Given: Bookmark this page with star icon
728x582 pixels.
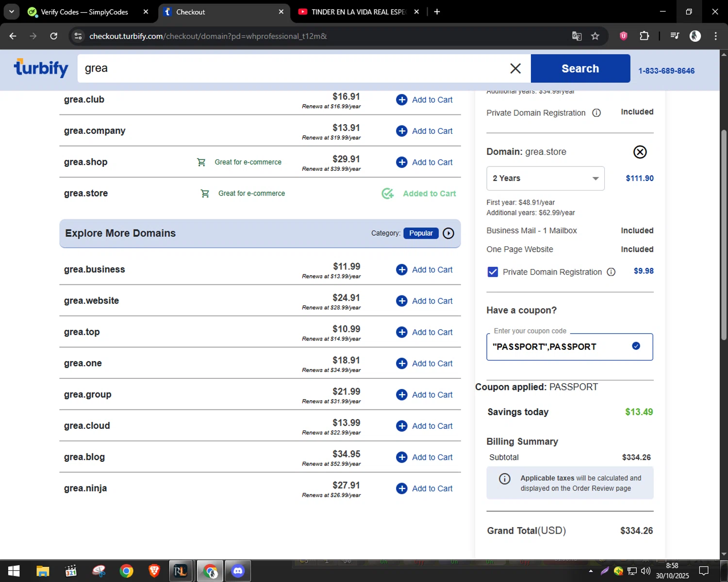Looking at the screenshot, I should click(x=595, y=36).
